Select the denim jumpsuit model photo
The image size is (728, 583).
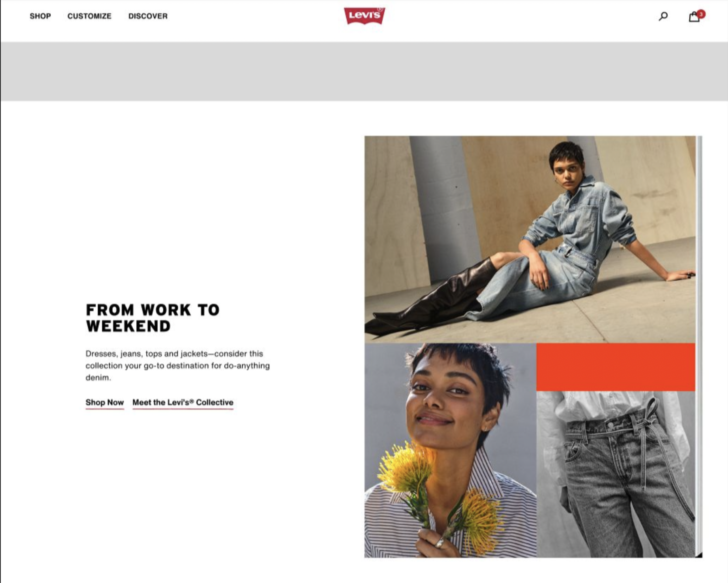530,239
